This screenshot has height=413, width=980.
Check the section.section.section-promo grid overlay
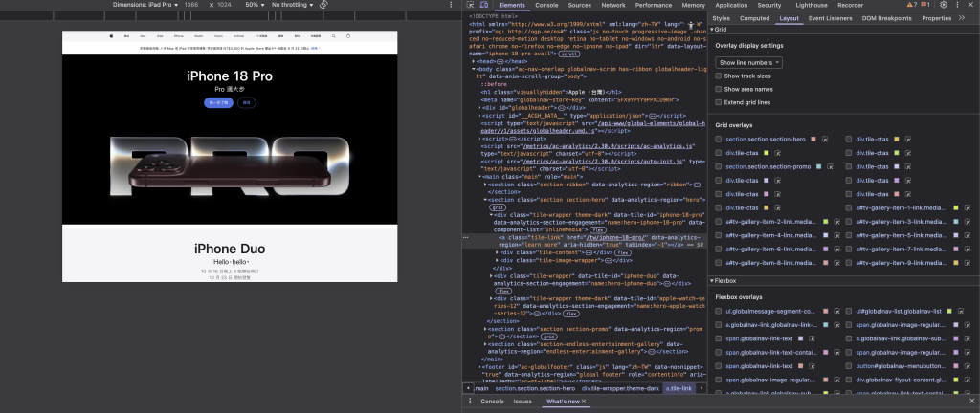tap(719, 166)
